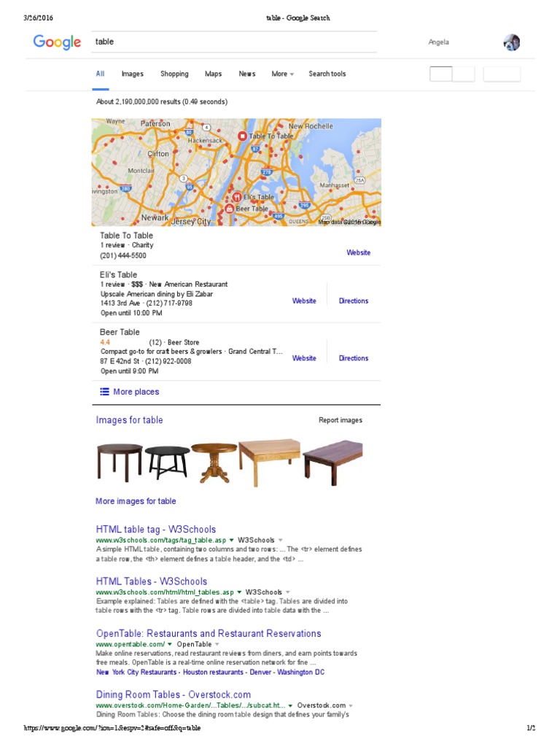This screenshot has width=560, height=747.
Task: Open the HTML table tag - W3Schools result
Action: coord(156,530)
